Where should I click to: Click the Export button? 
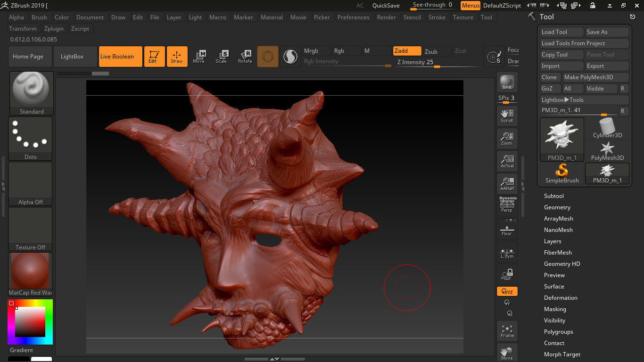(607, 66)
